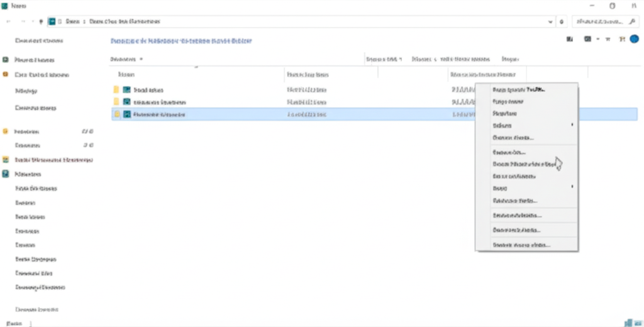Click the teal icon at the address bar's left end
Screen dimensions: 644x327
52,21
